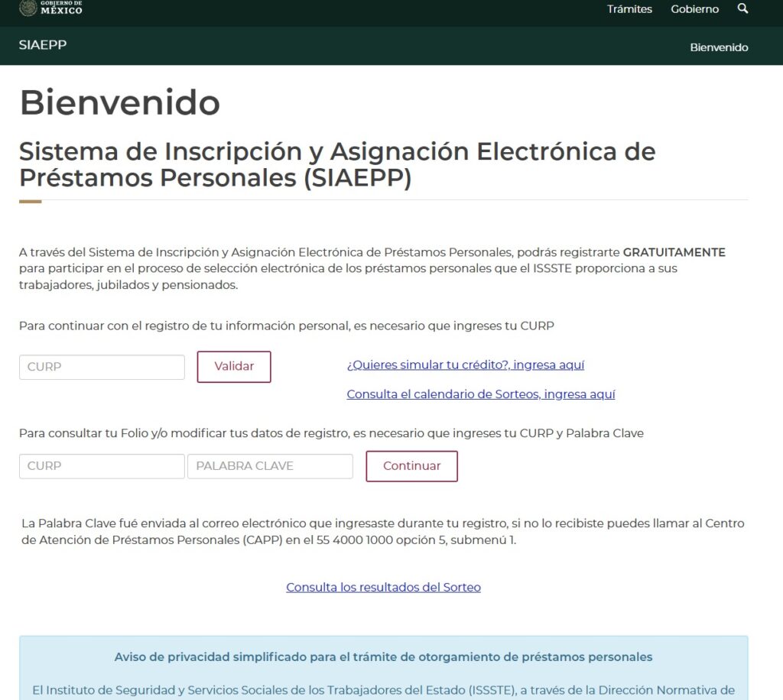The height and width of the screenshot is (700, 783).
Task: Click the heading Sistema de Inscripción y Asignación
Action: point(337,164)
